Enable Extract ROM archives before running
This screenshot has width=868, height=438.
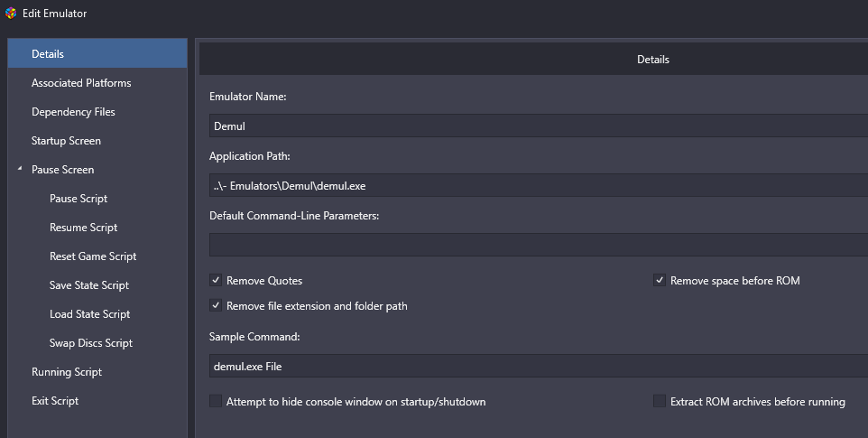point(660,401)
